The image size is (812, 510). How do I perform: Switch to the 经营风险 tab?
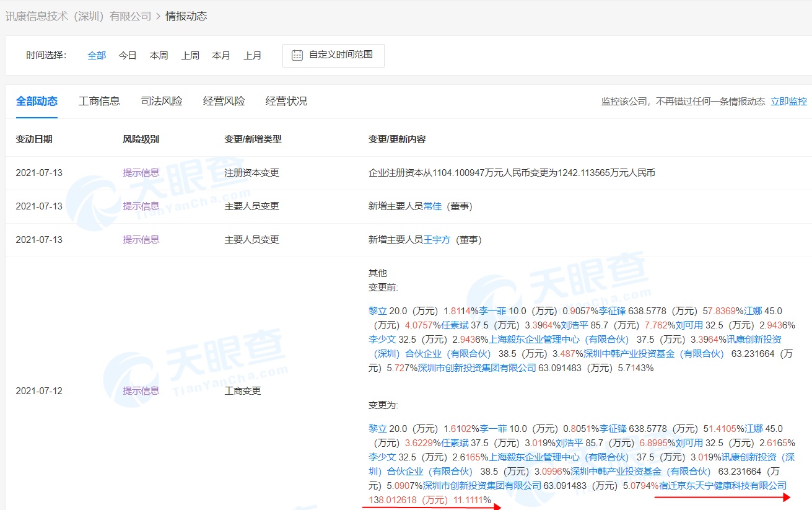click(224, 101)
